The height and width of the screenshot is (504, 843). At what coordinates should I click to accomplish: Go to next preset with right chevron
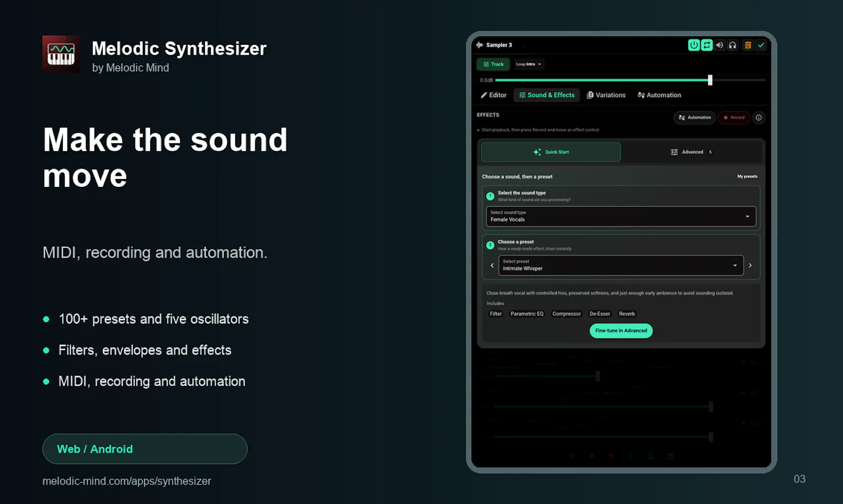point(750,265)
